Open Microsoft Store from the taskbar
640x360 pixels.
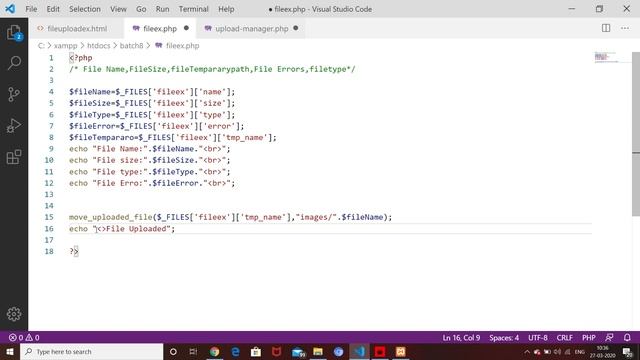point(256,351)
